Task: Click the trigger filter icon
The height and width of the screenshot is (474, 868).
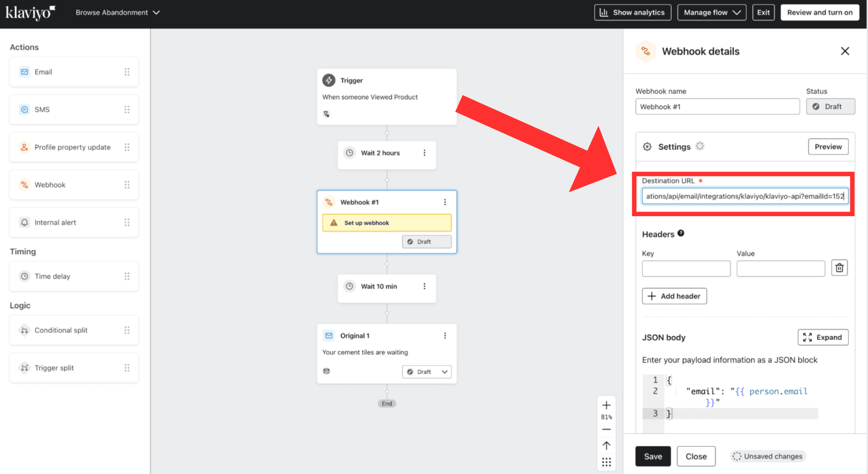Action: [326, 114]
